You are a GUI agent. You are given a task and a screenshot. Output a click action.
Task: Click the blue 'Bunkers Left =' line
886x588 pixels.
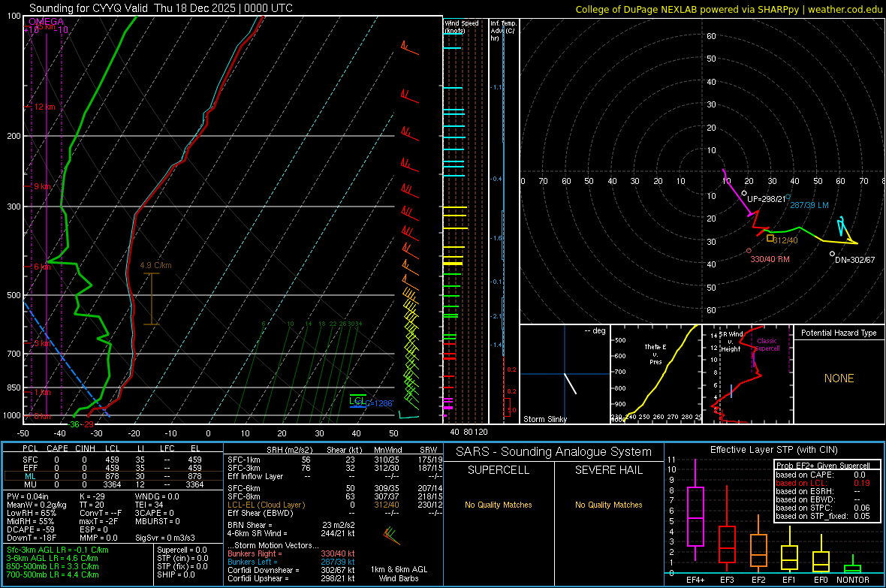(291, 562)
